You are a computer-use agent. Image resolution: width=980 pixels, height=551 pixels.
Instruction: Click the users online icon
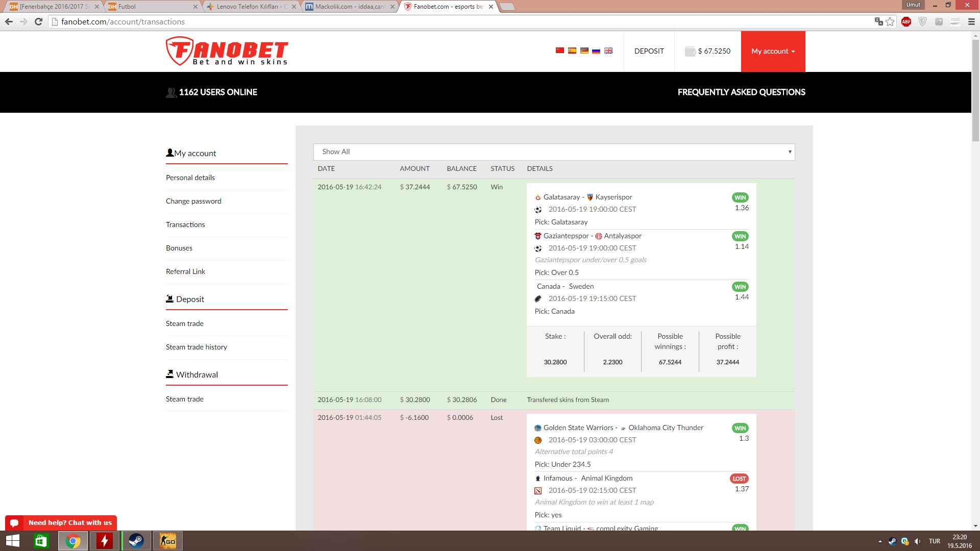point(171,92)
